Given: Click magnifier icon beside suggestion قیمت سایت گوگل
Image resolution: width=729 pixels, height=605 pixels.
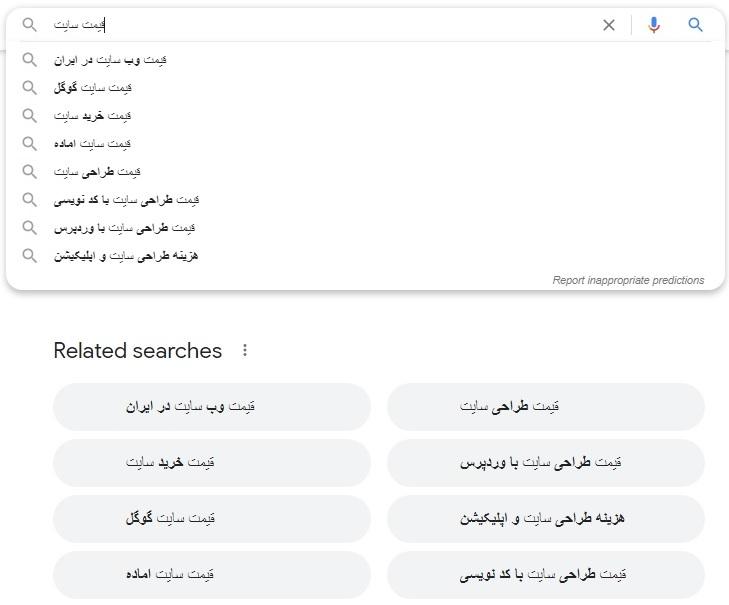Looking at the screenshot, I should 29,87.
